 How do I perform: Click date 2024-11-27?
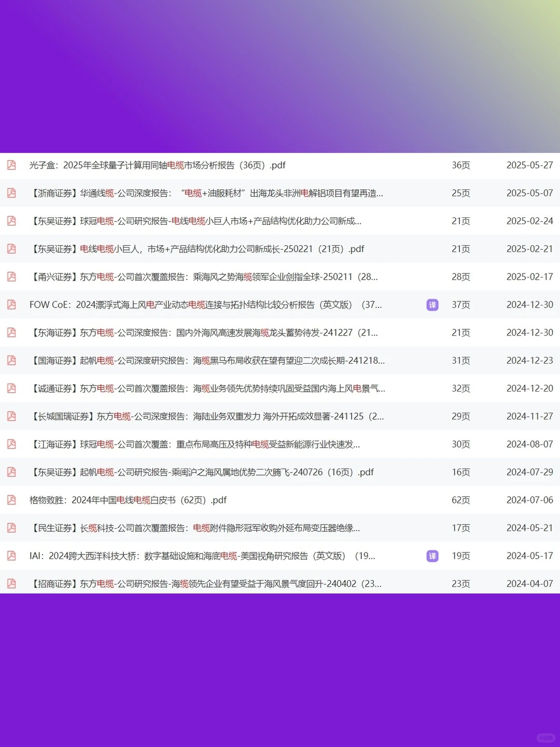(530, 417)
